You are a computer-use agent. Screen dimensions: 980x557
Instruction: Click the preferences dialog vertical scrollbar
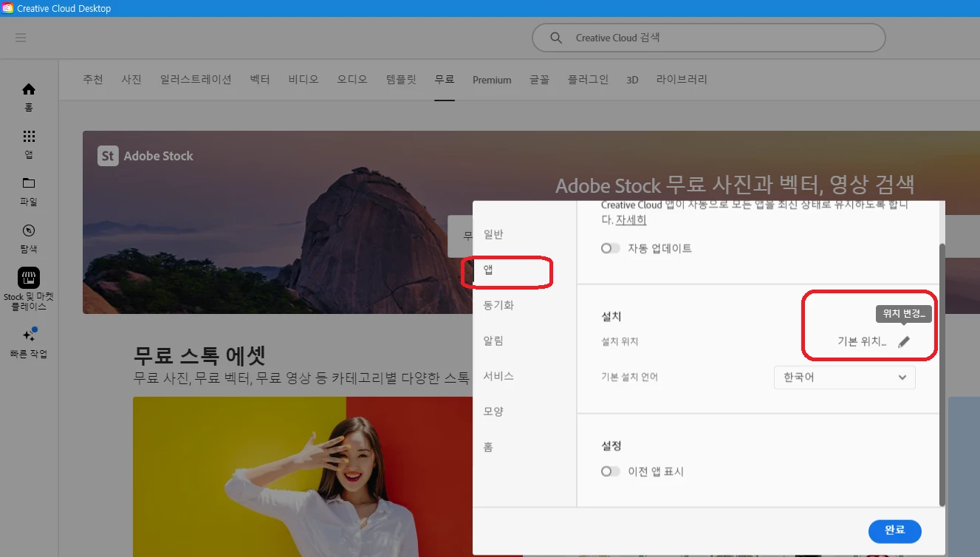942,374
